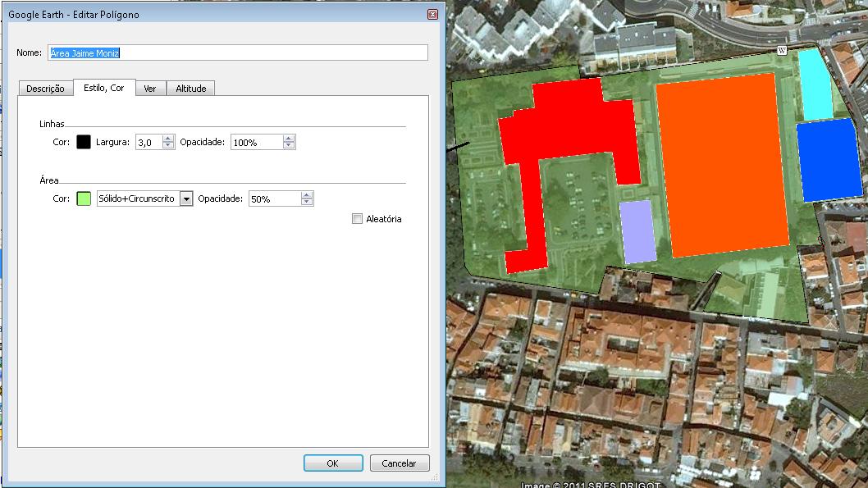Close the Editar Polígono dialog

coord(432,14)
